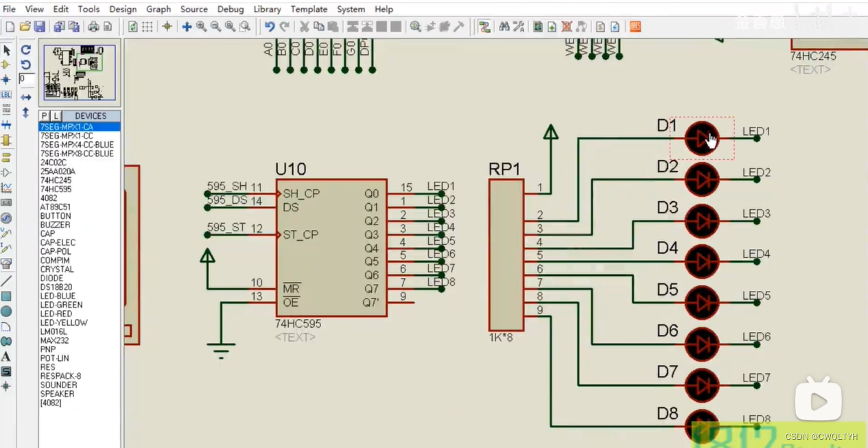Open the Template menu

[309, 9]
